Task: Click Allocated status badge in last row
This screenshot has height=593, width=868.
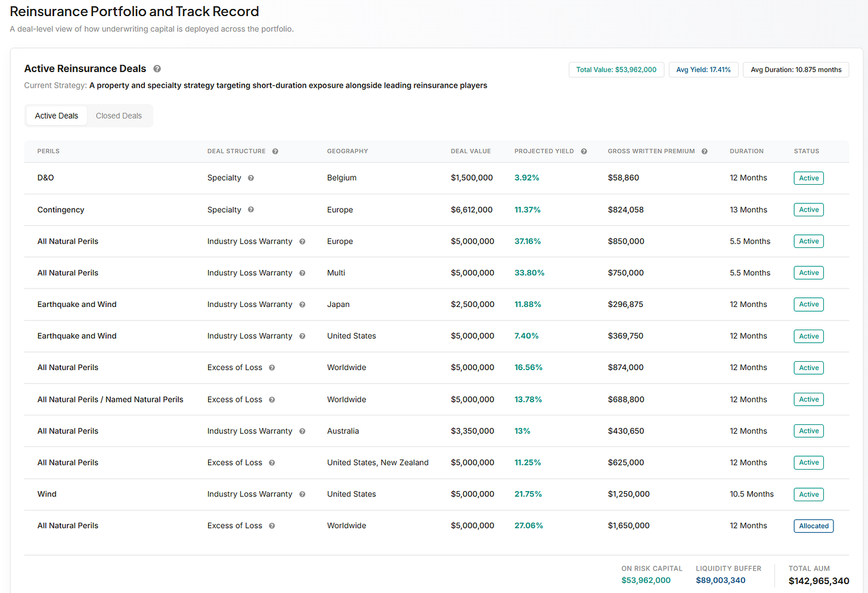Action: 814,526
